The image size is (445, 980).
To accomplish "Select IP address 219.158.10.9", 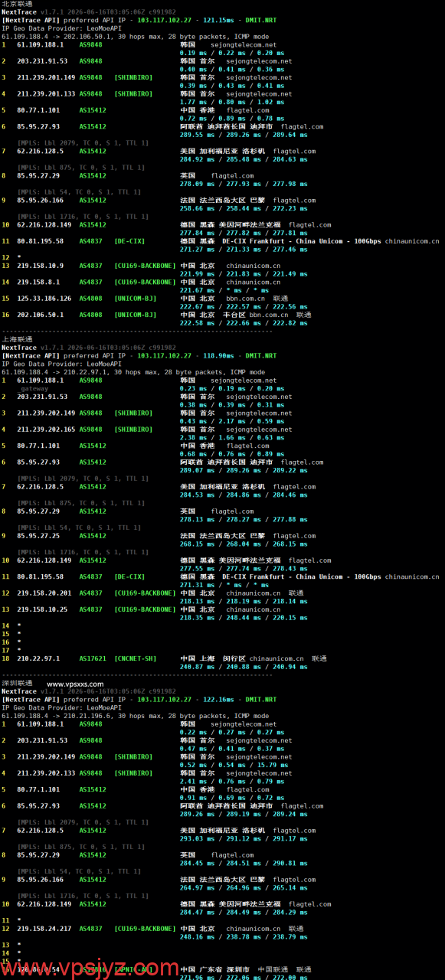I will tap(41, 266).
